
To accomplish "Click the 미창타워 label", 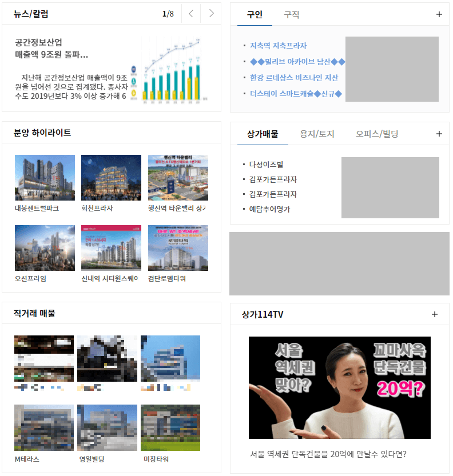I will tap(156, 459).
